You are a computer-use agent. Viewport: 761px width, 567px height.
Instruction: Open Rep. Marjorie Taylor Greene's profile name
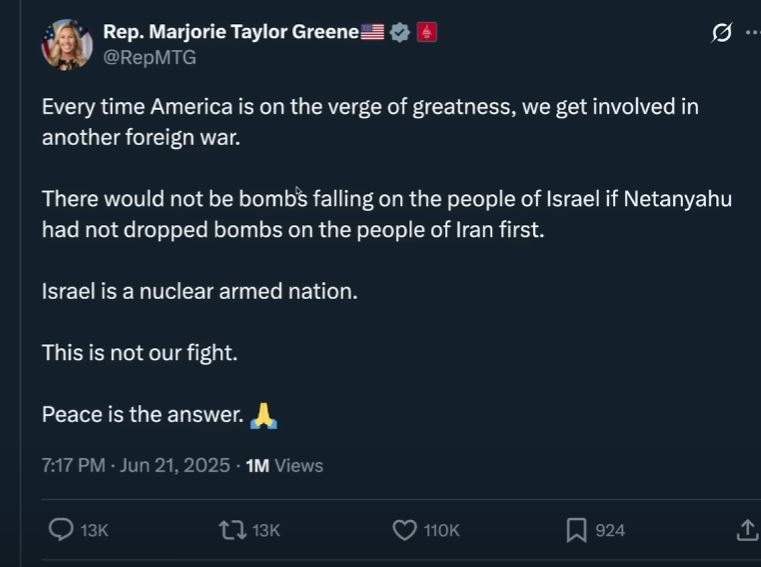pos(230,32)
